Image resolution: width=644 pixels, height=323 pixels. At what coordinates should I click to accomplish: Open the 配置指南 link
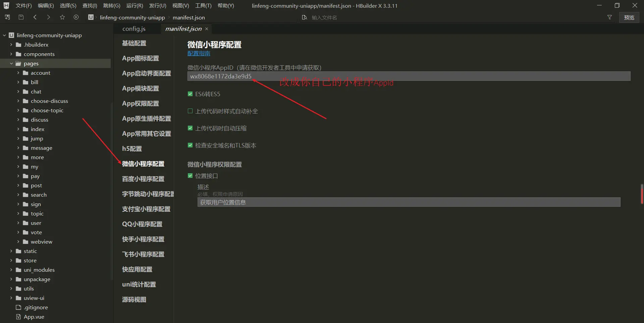pos(199,54)
